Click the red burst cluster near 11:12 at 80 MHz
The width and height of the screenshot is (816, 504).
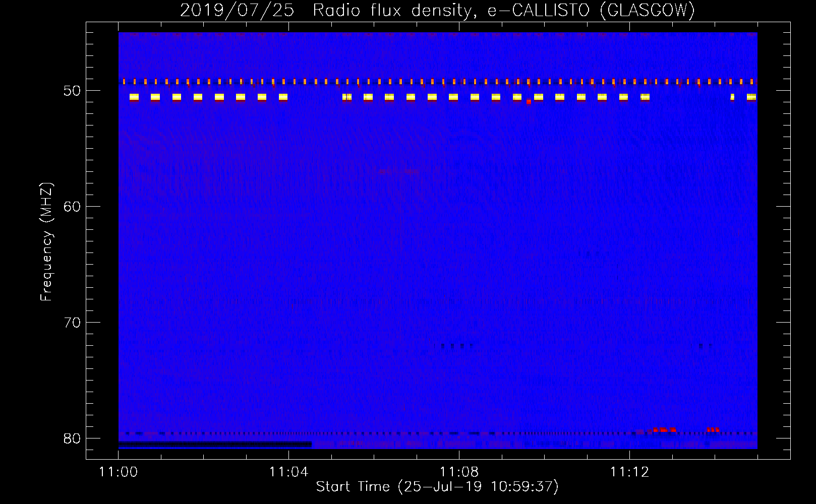(664, 430)
